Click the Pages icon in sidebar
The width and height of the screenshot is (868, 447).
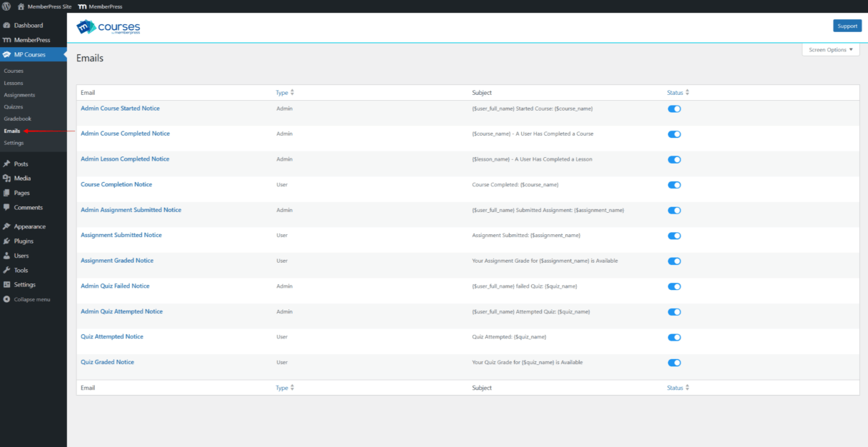(6, 193)
